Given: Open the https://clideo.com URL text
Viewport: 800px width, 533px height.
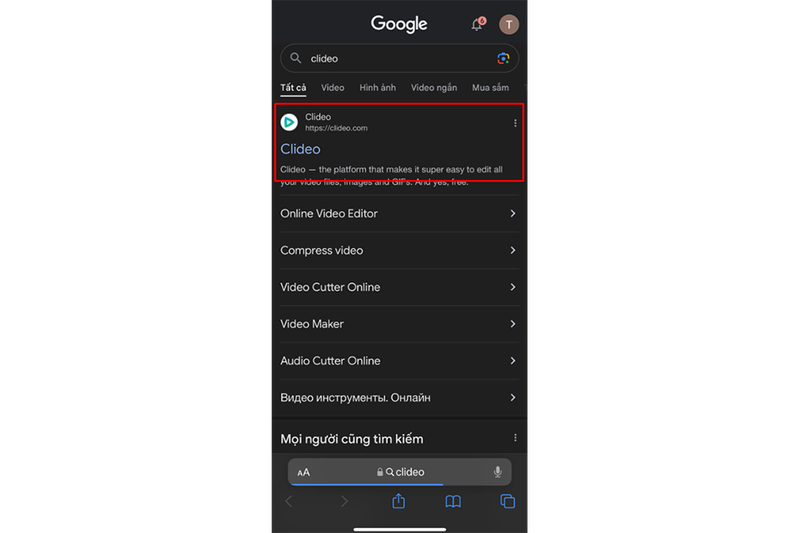Looking at the screenshot, I should (336, 128).
